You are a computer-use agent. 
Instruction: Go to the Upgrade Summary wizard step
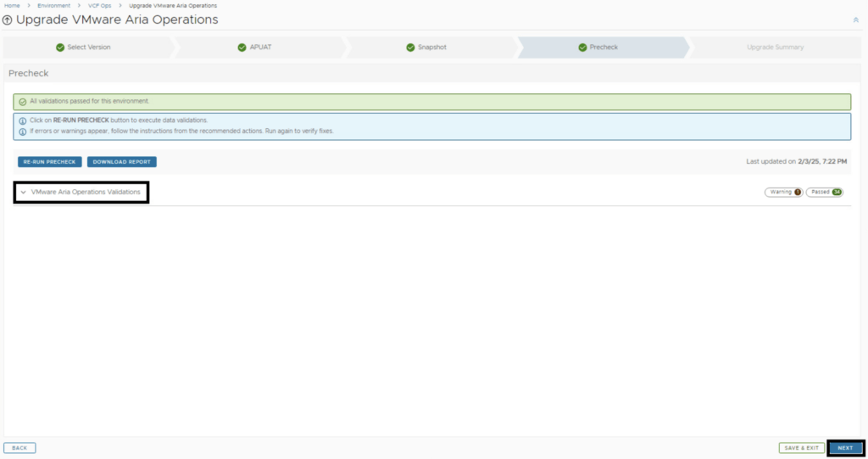(775, 48)
